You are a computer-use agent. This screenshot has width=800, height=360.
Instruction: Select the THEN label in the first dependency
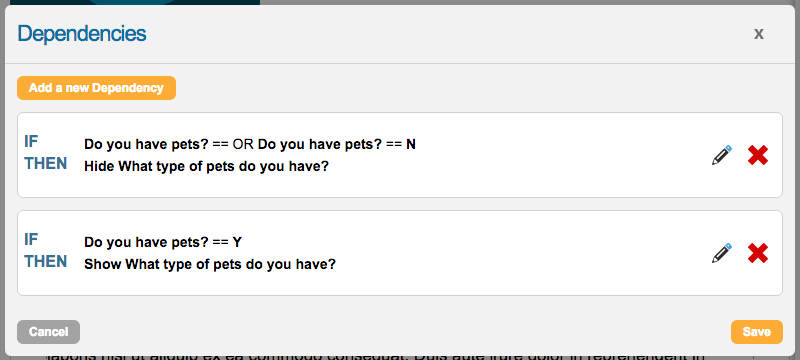coord(46,163)
